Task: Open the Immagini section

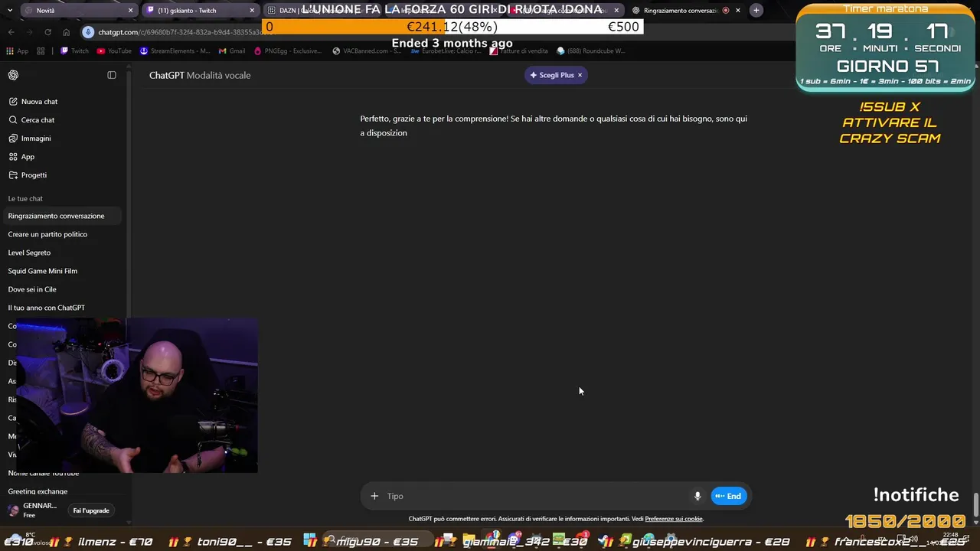Action: point(30,138)
